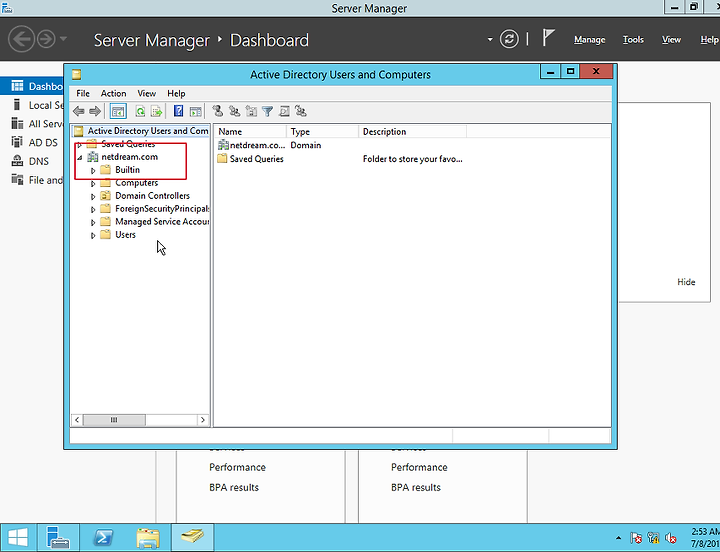Click Hide link in Server Manager

(686, 282)
